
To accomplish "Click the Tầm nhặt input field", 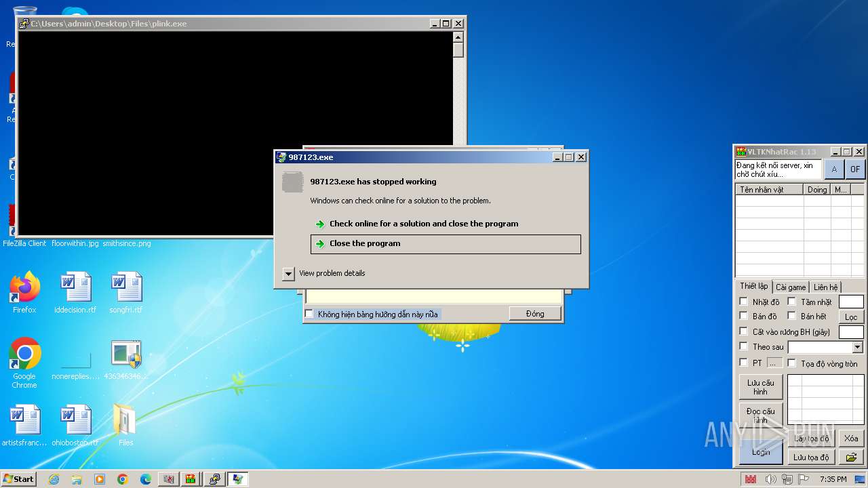I will 851,302.
